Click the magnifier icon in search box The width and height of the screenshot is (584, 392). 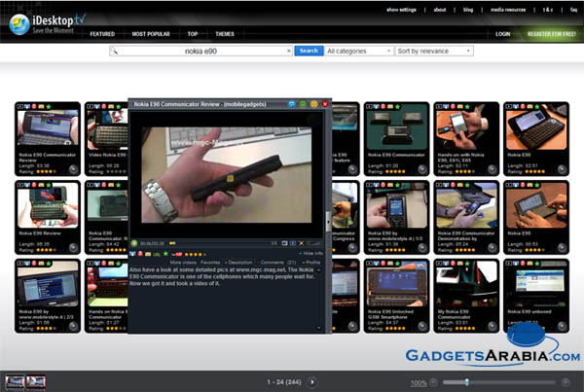tap(117, 50)
